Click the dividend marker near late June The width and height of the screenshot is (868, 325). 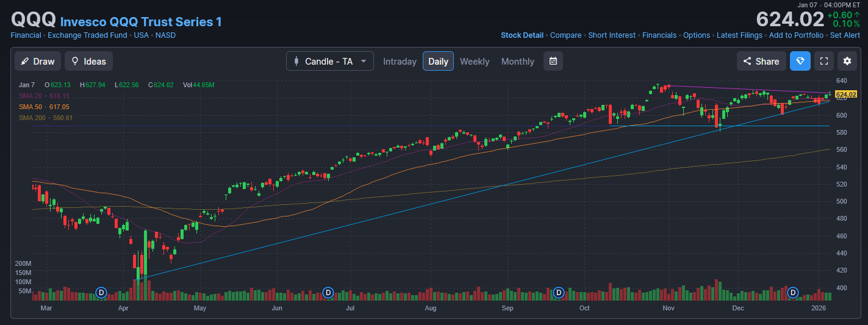(328, 293)
